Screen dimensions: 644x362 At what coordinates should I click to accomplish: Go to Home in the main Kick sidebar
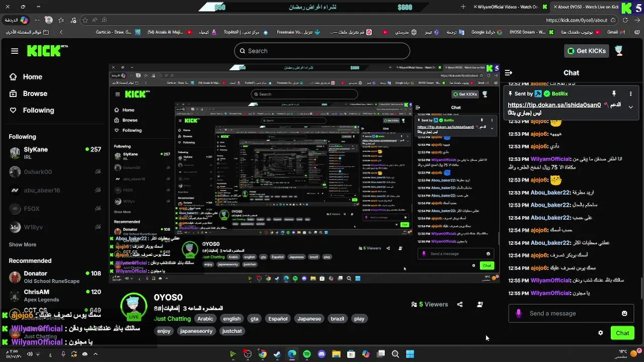(x=26, y=77)
